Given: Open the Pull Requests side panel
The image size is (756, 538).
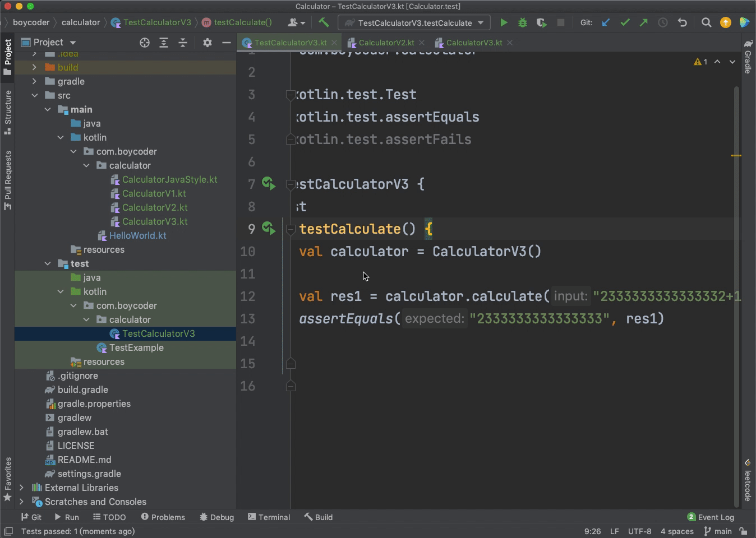Looking at the screenshot, I should (x=8, y=180).
